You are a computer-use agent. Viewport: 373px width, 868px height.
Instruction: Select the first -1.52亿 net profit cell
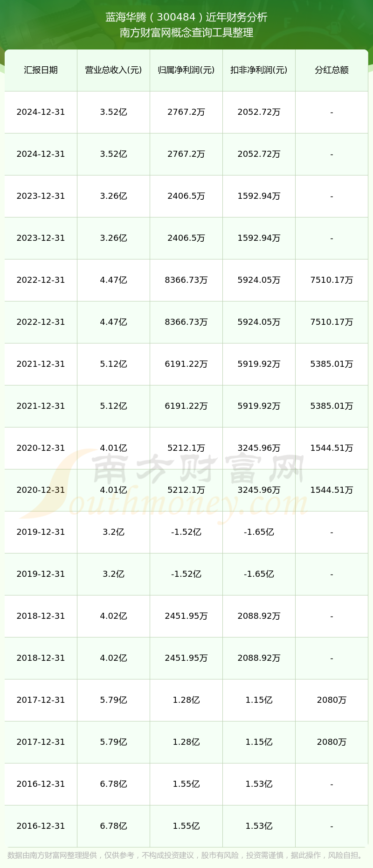186,532
